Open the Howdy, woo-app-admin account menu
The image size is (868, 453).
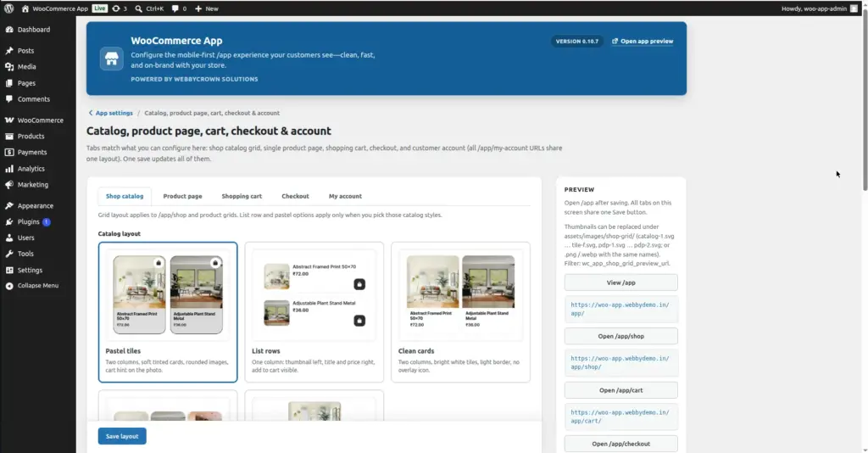point(819,8)
